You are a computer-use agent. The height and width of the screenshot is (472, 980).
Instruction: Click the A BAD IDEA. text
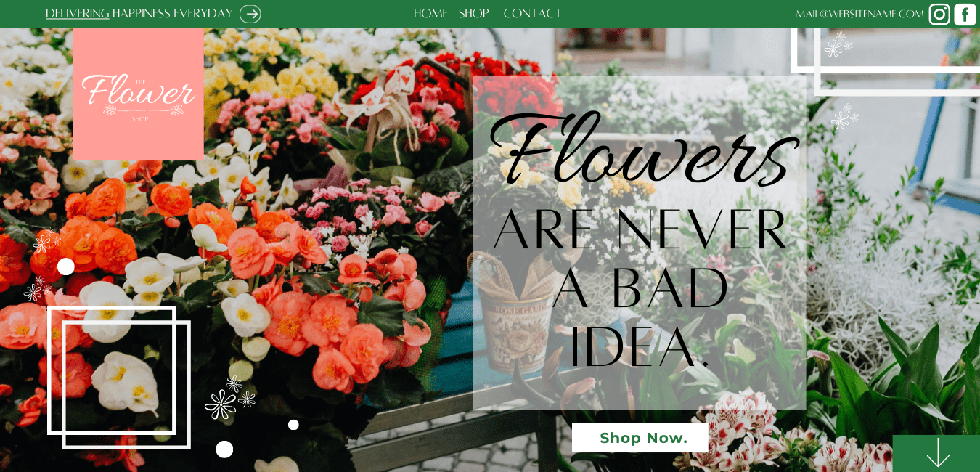(640, 316)
